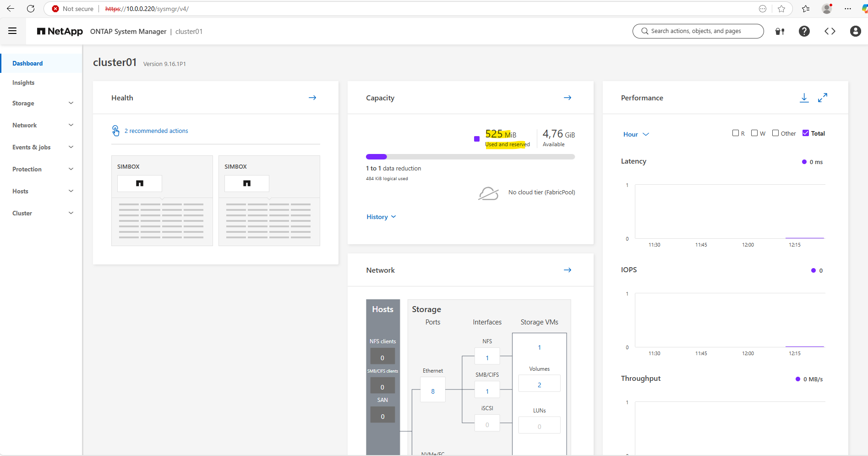Click '1 to 1 data reduction' text
The image size is (868, 456).
pyautogui.click(x=393, y=168)
